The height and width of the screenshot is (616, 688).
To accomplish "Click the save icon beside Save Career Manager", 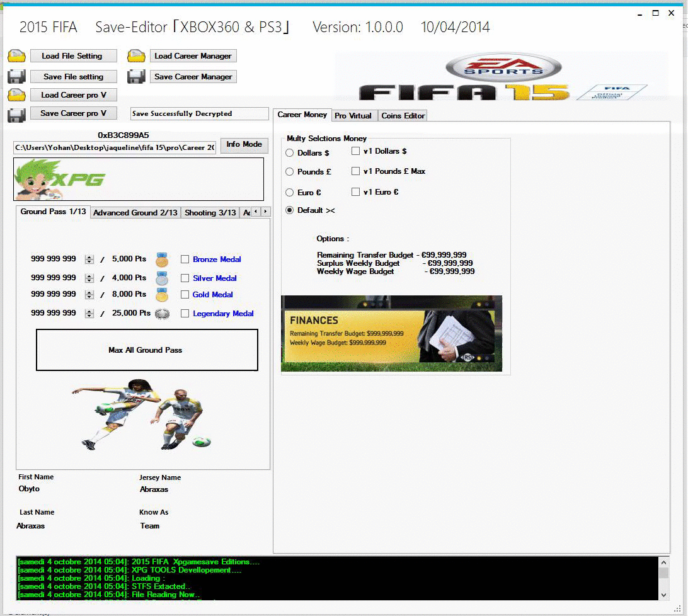I will tap(135, 77).
